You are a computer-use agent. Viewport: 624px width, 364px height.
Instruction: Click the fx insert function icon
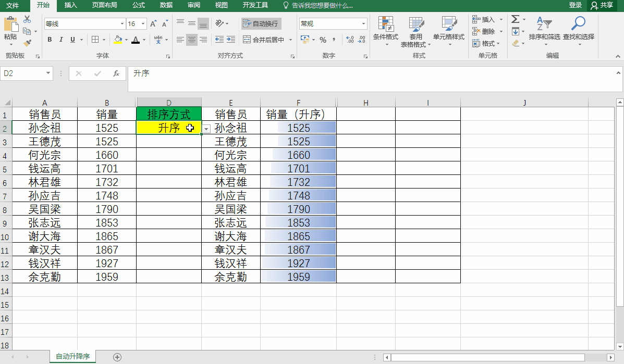coord(116,73)
